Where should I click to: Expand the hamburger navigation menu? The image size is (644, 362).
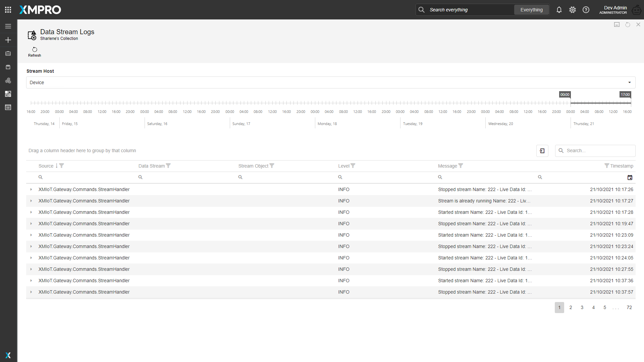pos(8,26)
